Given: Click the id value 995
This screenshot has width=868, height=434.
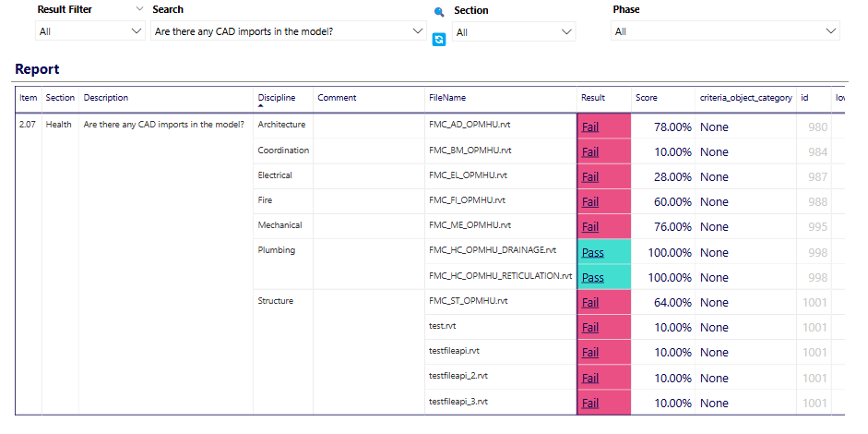Looking at the screenshot, I should (817, 227).
